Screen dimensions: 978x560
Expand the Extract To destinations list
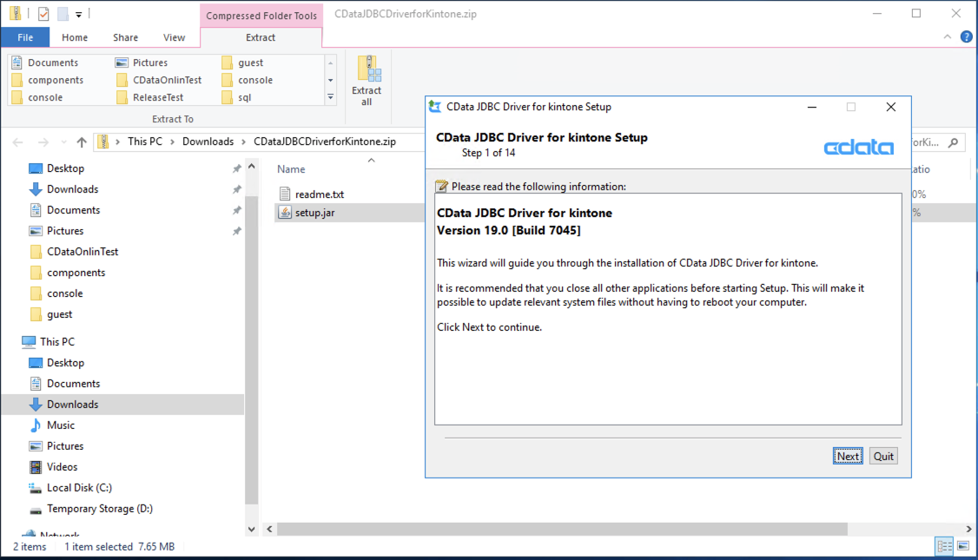click(331, 97)
